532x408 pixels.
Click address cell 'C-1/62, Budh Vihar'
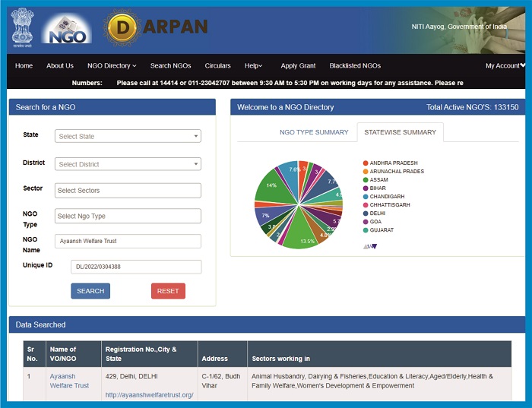(x=221, y=381)
